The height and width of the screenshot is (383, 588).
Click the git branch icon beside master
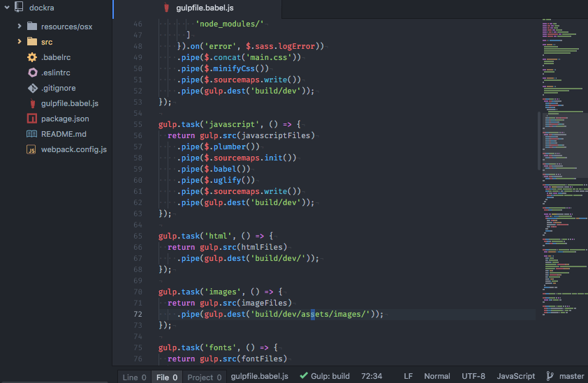(550, 376)
